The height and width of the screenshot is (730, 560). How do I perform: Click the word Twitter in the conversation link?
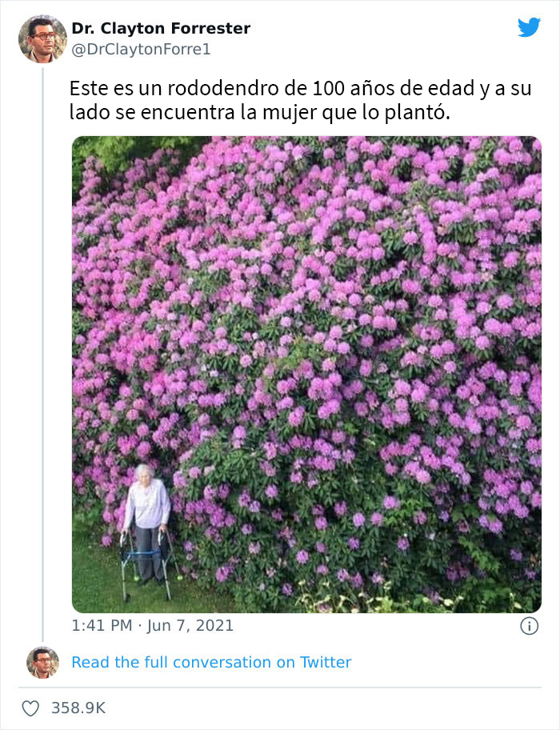click(326, 662)
